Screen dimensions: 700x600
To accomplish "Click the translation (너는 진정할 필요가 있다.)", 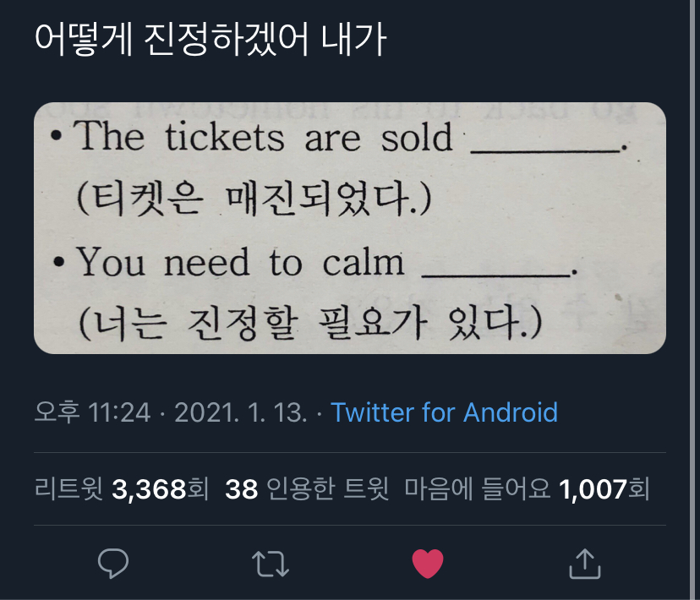I will (x=309, y=324).
